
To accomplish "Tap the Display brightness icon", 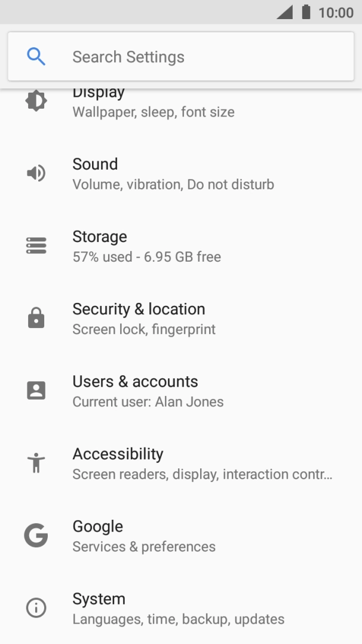I will pos(36,100).
